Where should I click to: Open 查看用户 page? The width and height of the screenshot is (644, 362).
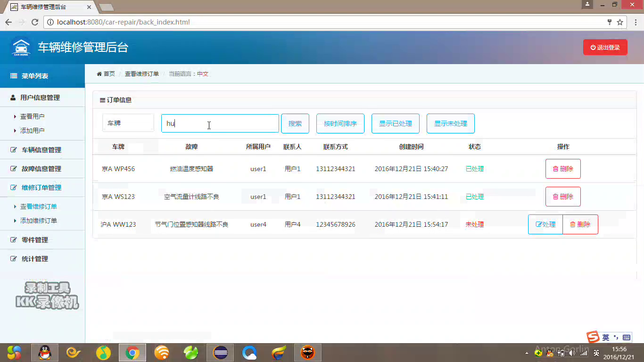pyautogui.click(x=32, y=116)
